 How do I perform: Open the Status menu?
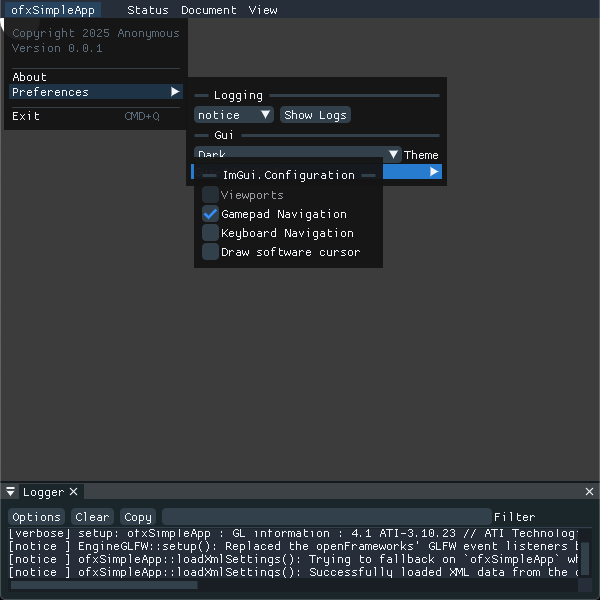pos(148,10)
